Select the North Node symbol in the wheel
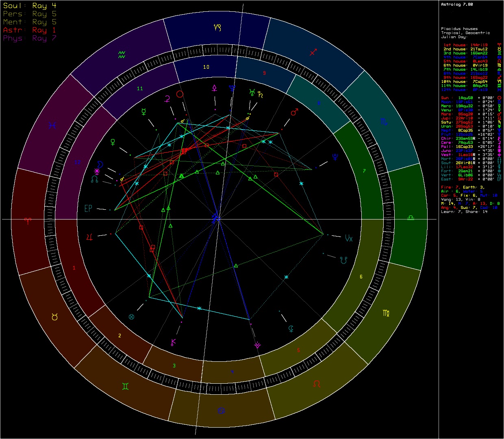Screen dimensions: 504x439 pyautogui.click(x=95, y=179)
